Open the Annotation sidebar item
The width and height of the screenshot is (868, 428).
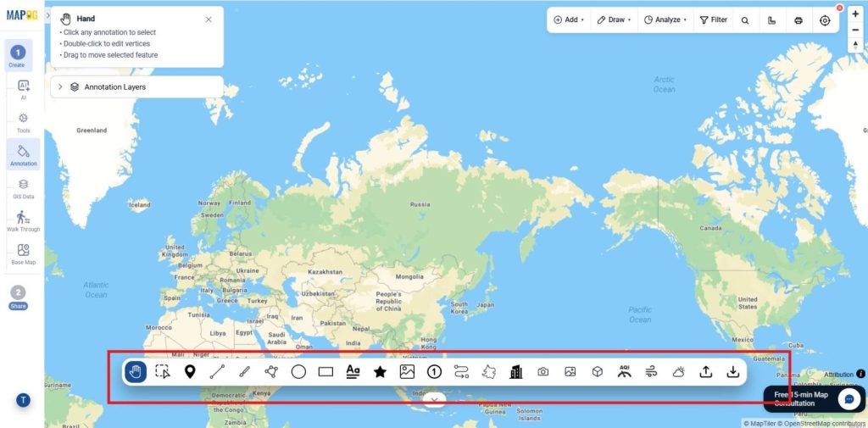point(23,155)
